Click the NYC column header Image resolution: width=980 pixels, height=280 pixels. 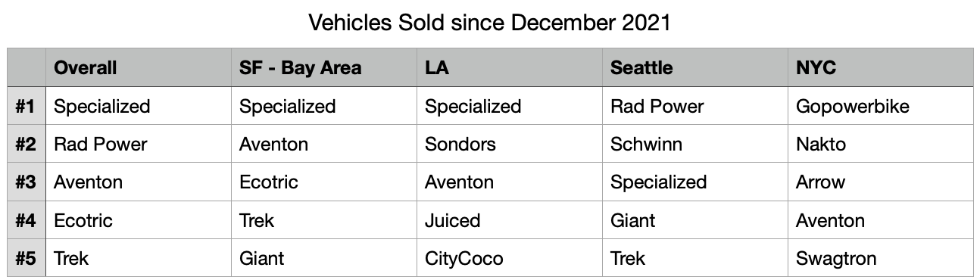(x=881, y=67)
